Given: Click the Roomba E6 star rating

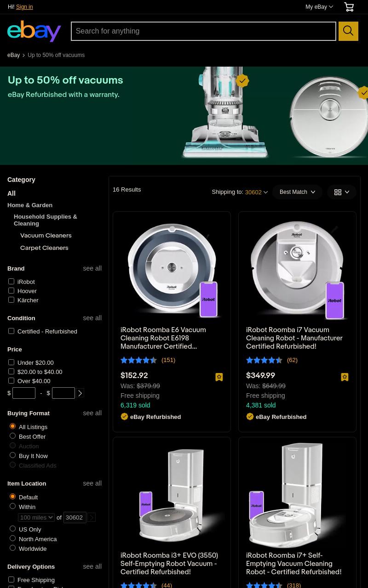Looking at the screenshot, I should (139, 360).
